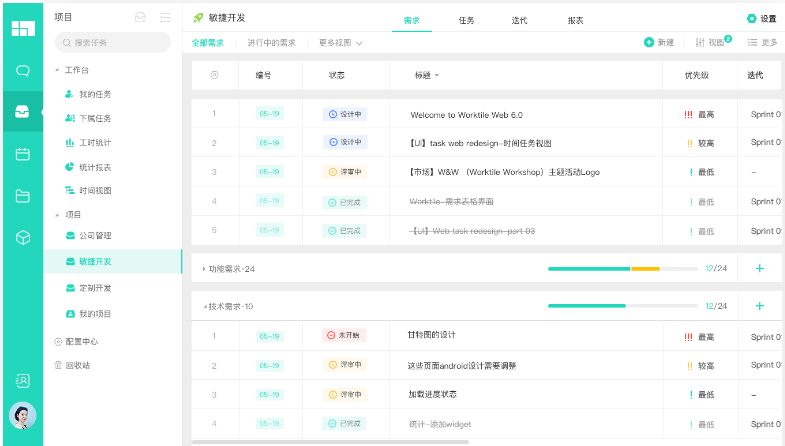
Task: Open 公司管理 project in sidebar
Action: click(x=95, y=236)
